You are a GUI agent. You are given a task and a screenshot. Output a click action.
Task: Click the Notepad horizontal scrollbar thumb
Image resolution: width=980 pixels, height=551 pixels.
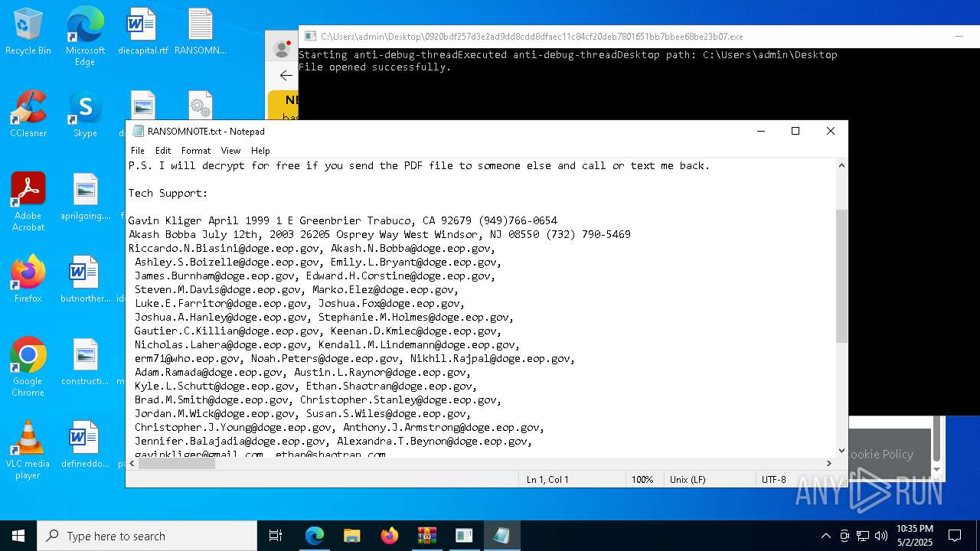(x=177, y=463)
